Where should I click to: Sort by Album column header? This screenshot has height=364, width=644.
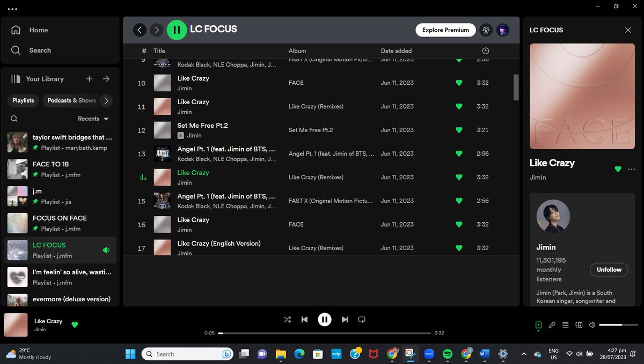tap(297, 51)
